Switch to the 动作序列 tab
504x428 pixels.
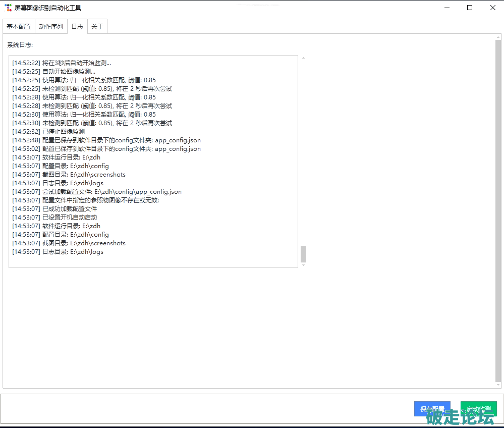tap(51, 27)
